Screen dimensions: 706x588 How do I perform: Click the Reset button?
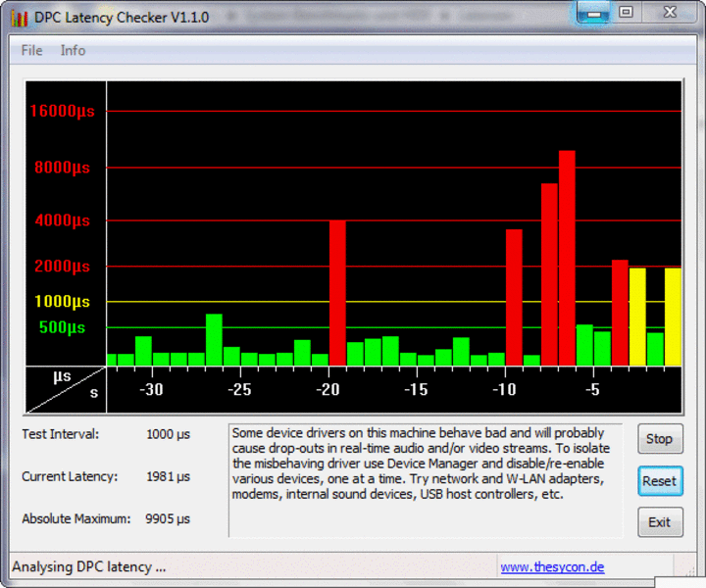[x=660, y=481]
